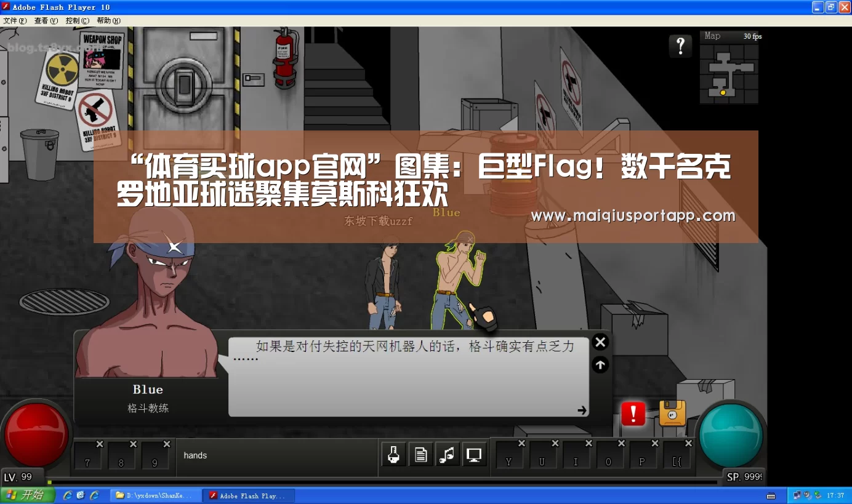Click the 17:37 system clock
The image size is (852, 504).
(835, 495)
